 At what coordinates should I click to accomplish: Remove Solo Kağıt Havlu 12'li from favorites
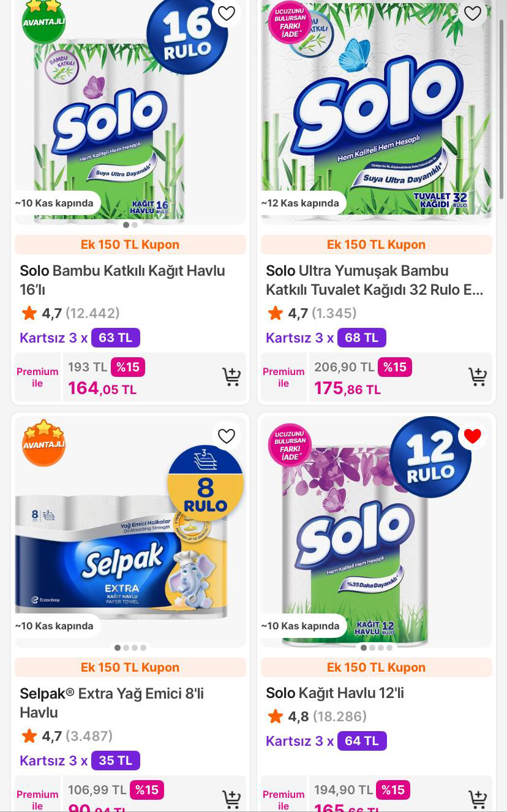point(473,436)
